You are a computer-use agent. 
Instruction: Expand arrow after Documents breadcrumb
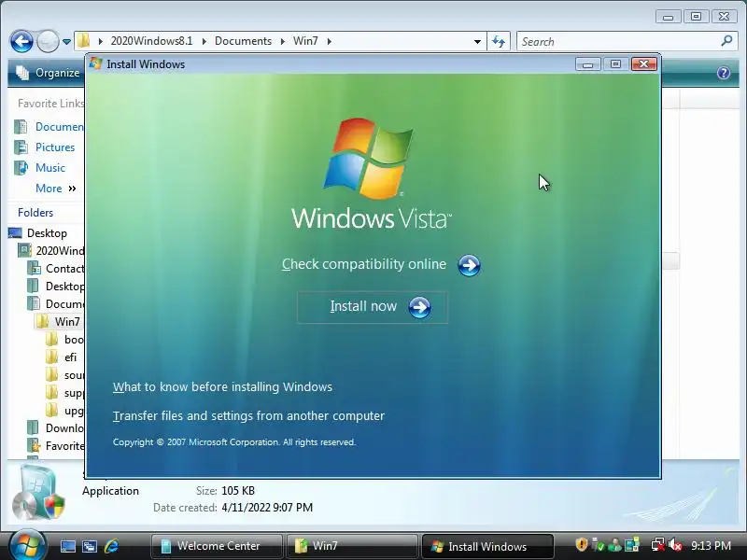click(x=283, y=41)
